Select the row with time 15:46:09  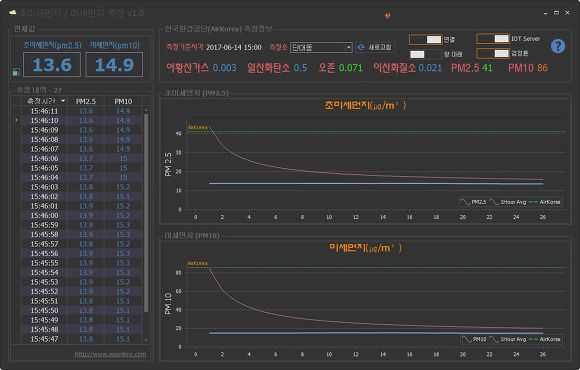[x=81, y=130]
